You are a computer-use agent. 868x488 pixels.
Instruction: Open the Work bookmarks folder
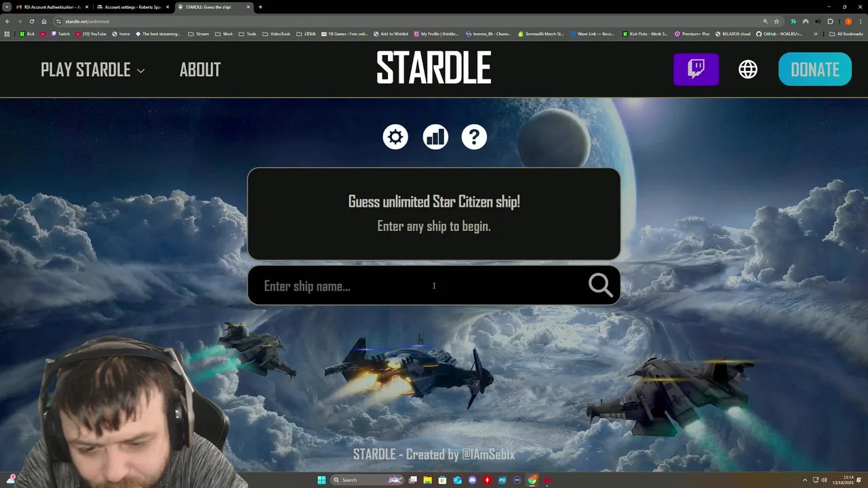tap(224, 33)
